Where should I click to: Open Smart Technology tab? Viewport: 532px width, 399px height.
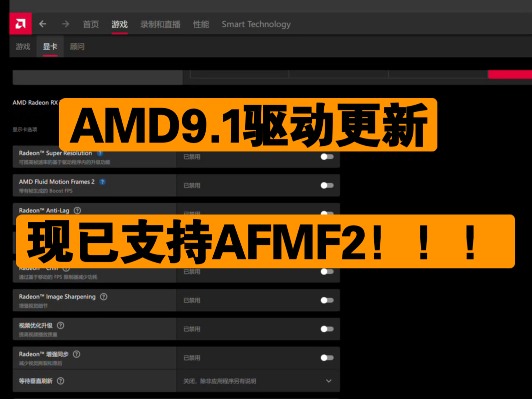click(256, 24)
